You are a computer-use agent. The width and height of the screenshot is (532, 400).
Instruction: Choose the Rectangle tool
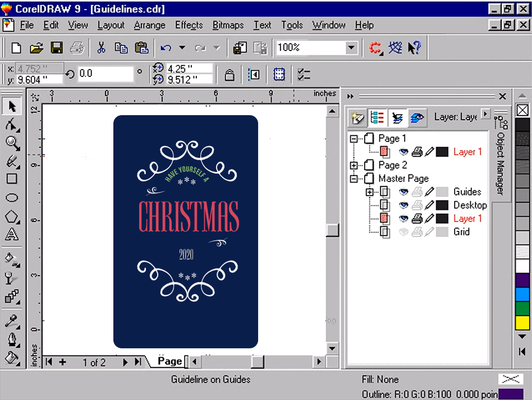point(12,179)
